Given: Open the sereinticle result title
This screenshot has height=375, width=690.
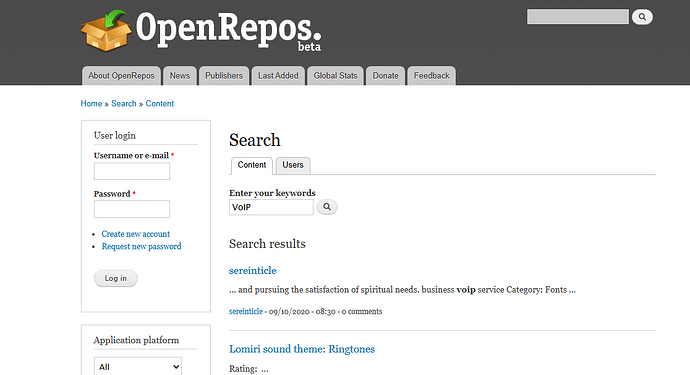Looking at the screenshot, I should coord(253,270).
